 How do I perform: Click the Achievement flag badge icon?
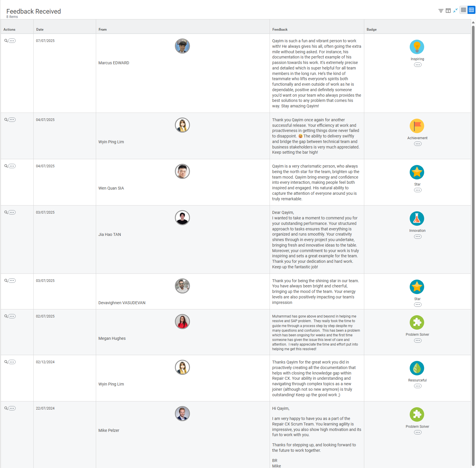pos(417,126)
